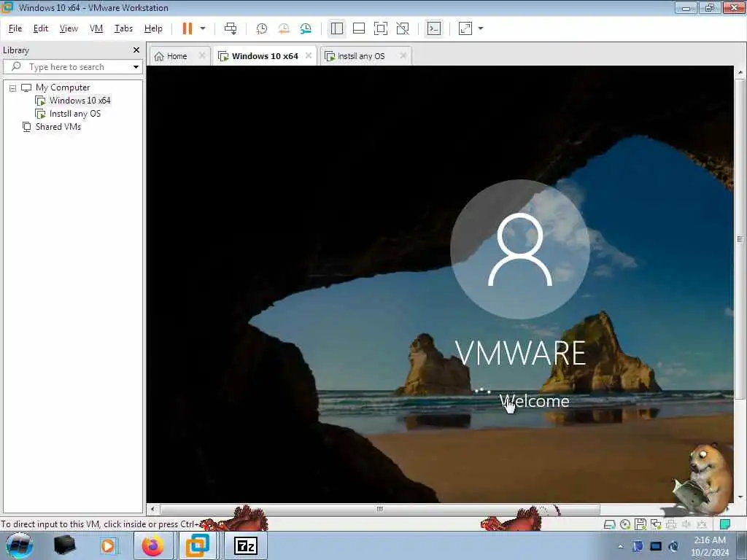Open the black printer taskbar icon
Viewport: 747px width, 560px height.
[64, 545]
